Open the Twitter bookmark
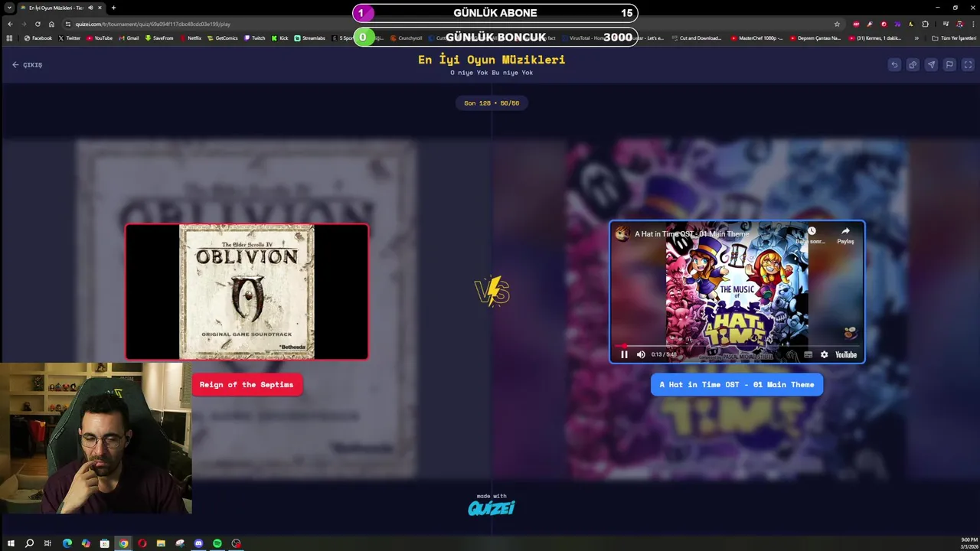The width and height of the screenshot is (980, 551). click(x=69, y=38)
